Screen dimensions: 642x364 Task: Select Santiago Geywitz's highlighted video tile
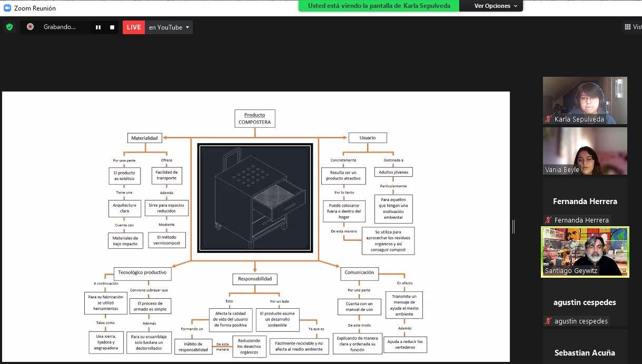pyautogui.click(x=585, y=251)
